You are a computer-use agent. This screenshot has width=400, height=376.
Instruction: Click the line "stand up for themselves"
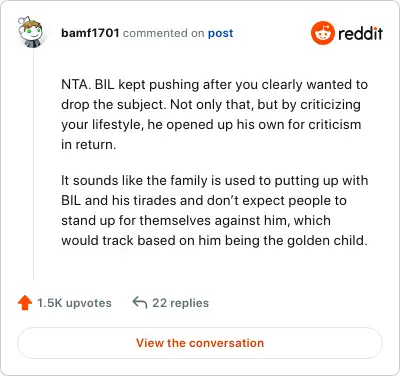tap(196, 221)
